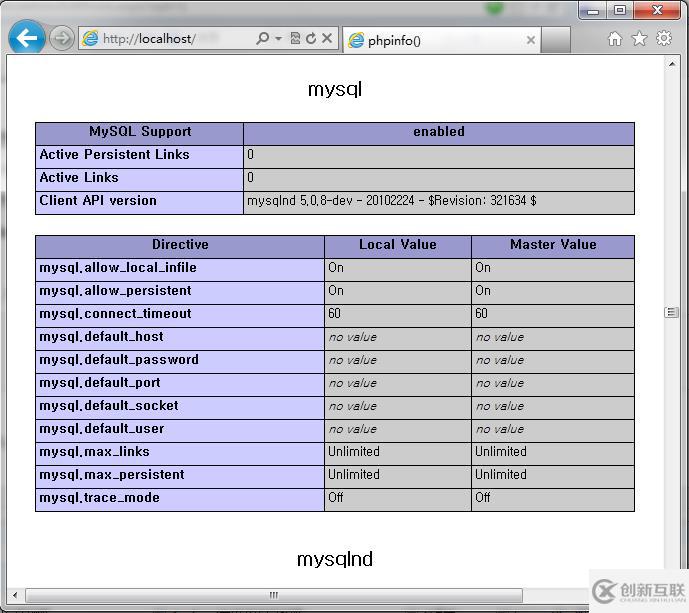Click the magnifier search icon in address bar

tap(262, 39)
